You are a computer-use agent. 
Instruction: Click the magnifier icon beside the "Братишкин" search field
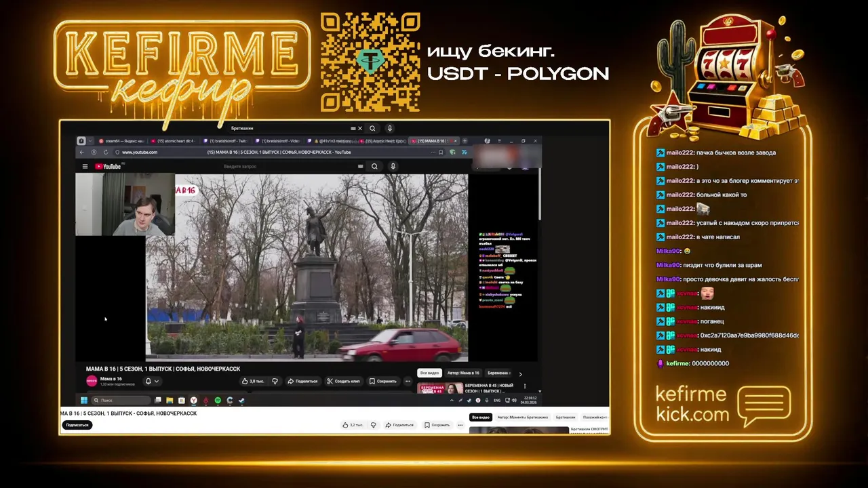tap(372, 128)
